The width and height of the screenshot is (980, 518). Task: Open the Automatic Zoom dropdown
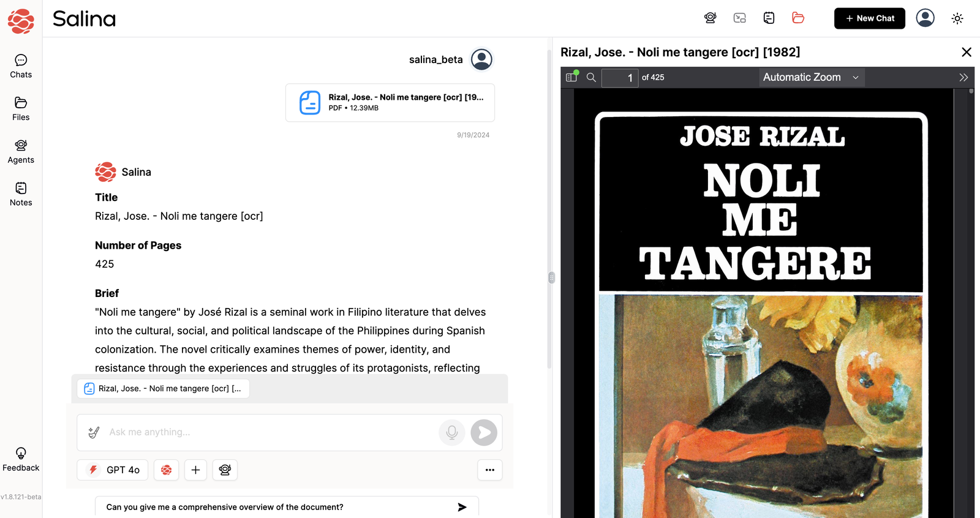click(812, 77)
